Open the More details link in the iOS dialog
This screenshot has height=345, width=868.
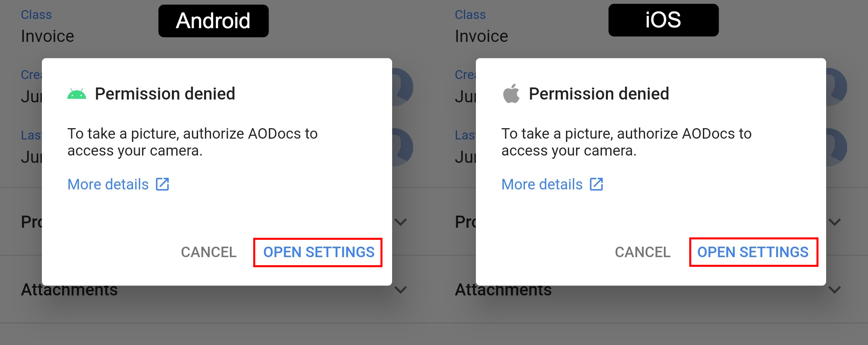(542, 184)
